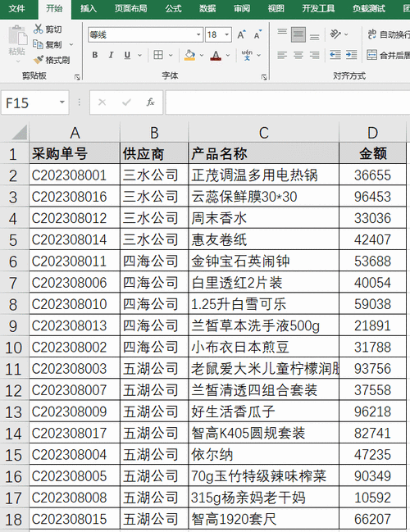Toggle Bold formatting

(95, 55)
